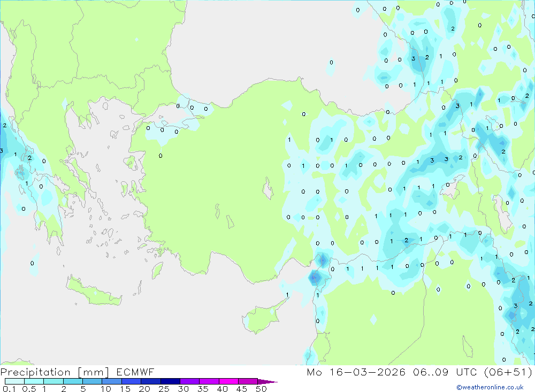Click the "25" legend scale label
Image resolution: width=535 pixels, height=392 pixels.
(x=164, y=389)
